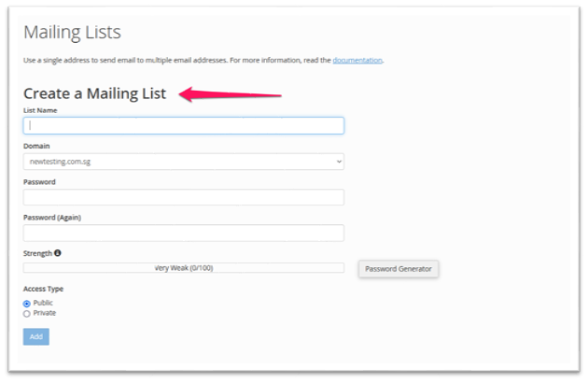588x383 pixels.
Task: Click the Domain field label
Action: 36,146
